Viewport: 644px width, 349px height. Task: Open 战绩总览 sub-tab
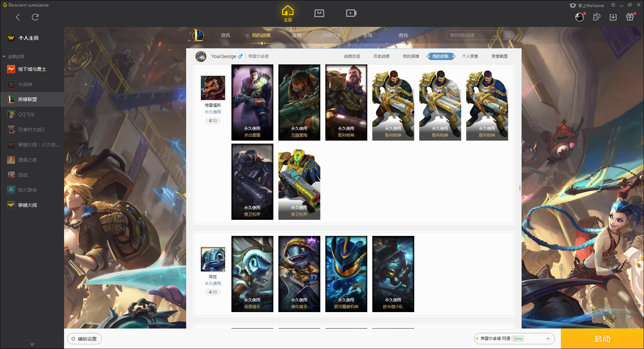(352, 56)
